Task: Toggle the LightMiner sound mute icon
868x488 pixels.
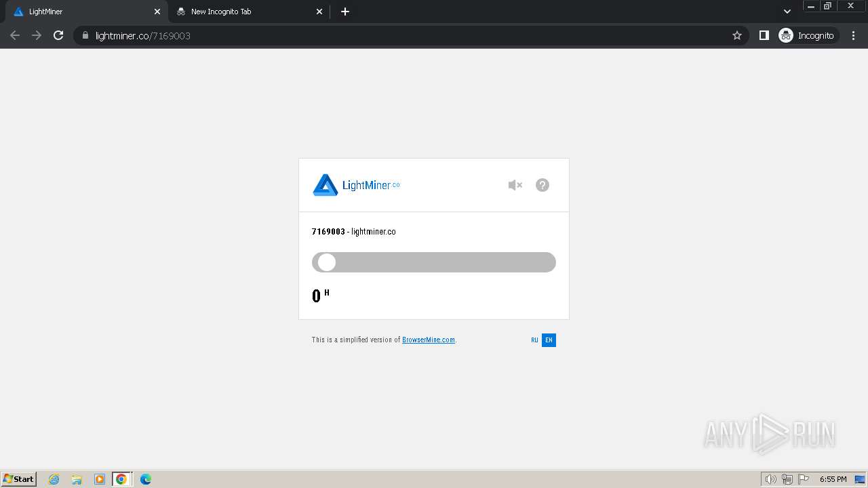Action: click(515, 185)
